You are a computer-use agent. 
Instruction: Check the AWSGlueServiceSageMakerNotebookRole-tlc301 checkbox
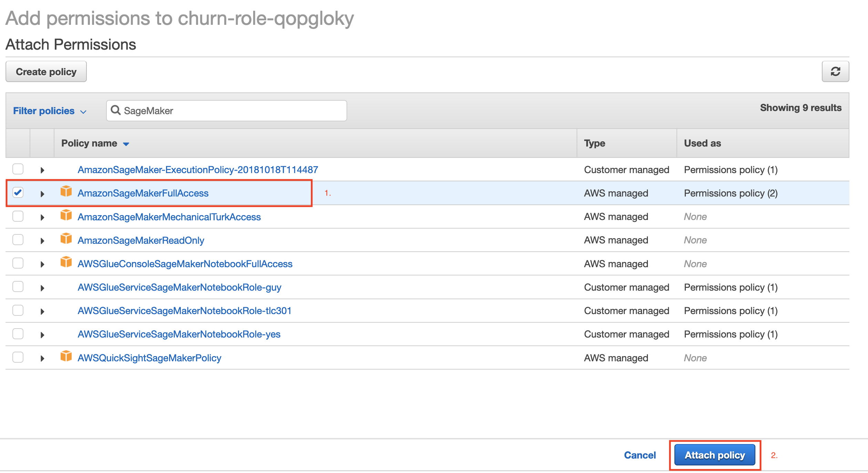click(x=18, y=310)
